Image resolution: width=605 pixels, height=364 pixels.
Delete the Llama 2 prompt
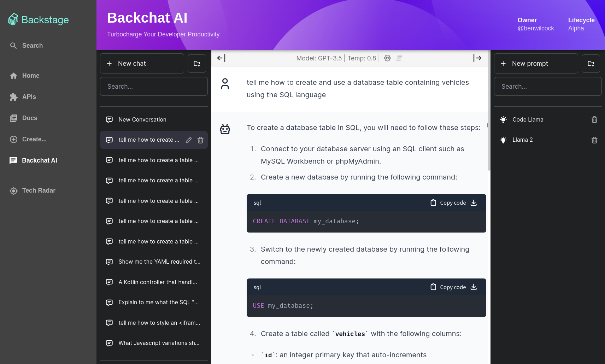click(x=594, y=140)
